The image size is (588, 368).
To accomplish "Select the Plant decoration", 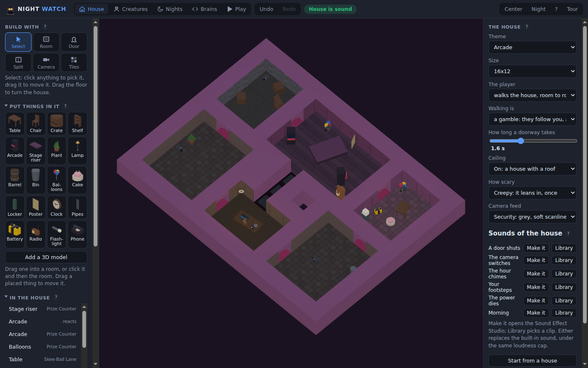I will (57, 151).
